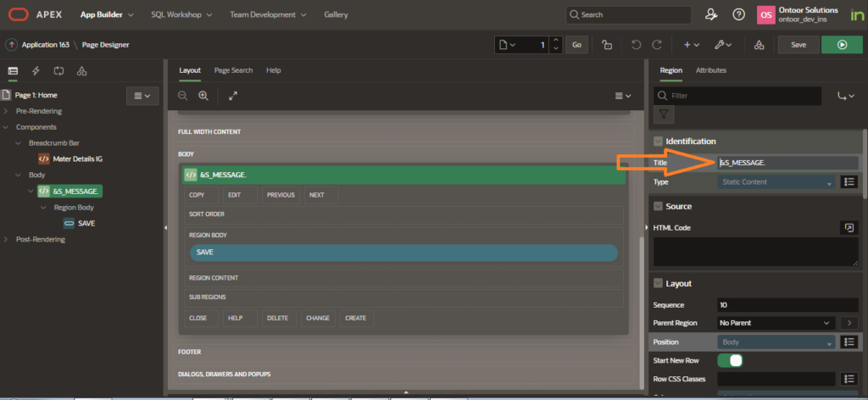Click the Save button in toolbar
Screen dimensions: 868x400
[798, 45]
